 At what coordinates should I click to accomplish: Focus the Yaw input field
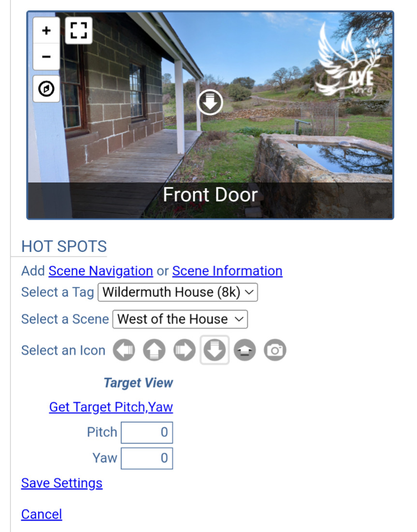[147, 458]
